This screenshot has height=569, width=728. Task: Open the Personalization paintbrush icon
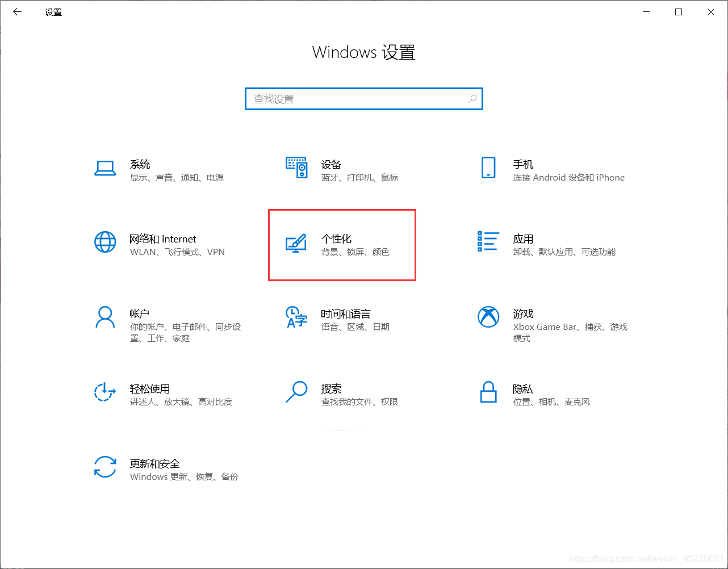click(296, 243)
